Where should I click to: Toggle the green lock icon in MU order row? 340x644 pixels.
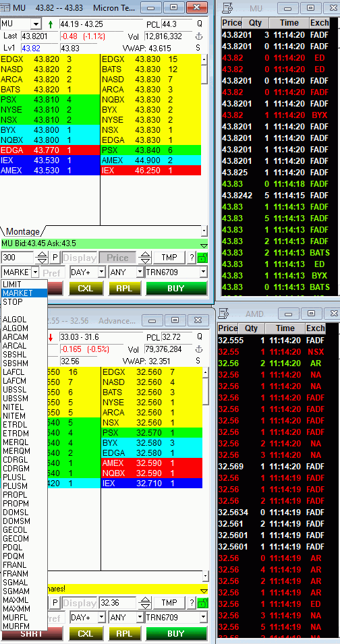tap(202, 258)
